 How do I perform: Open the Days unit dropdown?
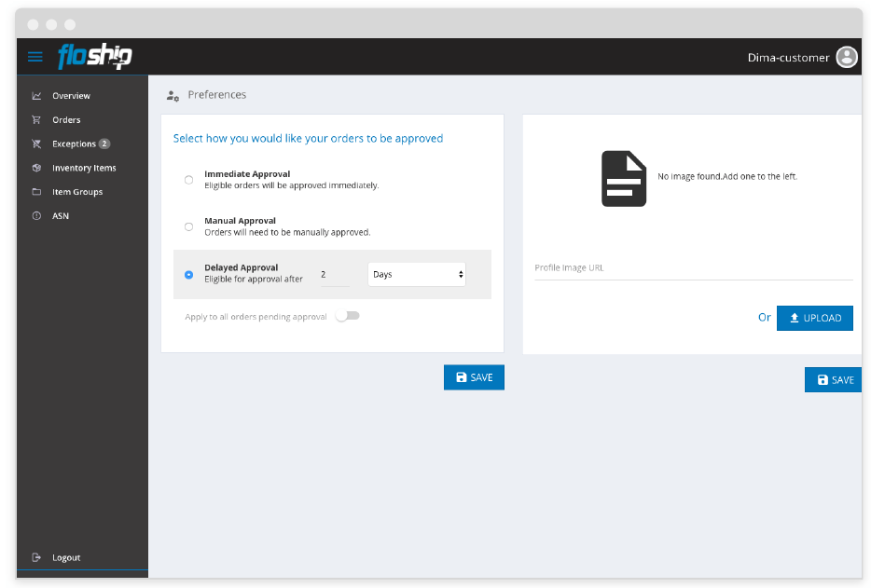(x=417, y=275)
